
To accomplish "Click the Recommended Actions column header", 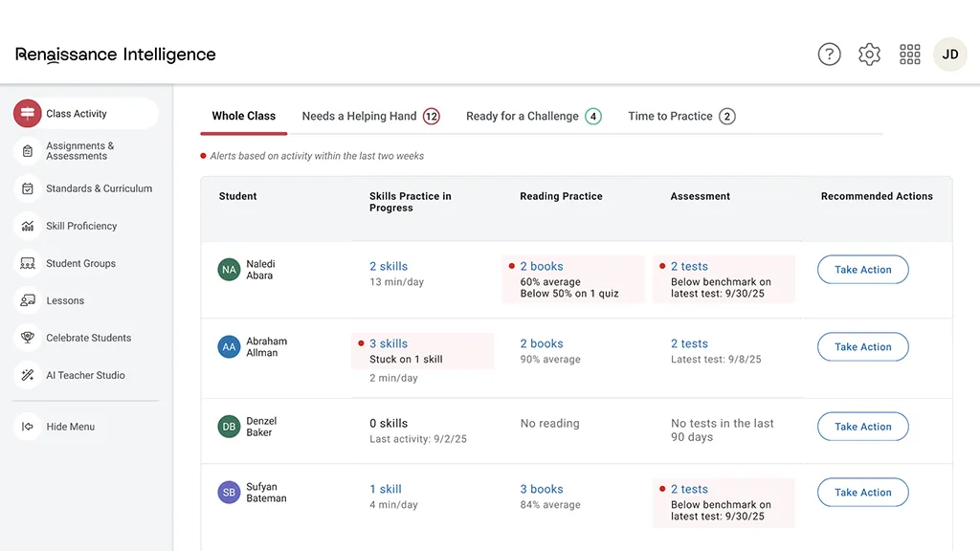I will 877,196.
